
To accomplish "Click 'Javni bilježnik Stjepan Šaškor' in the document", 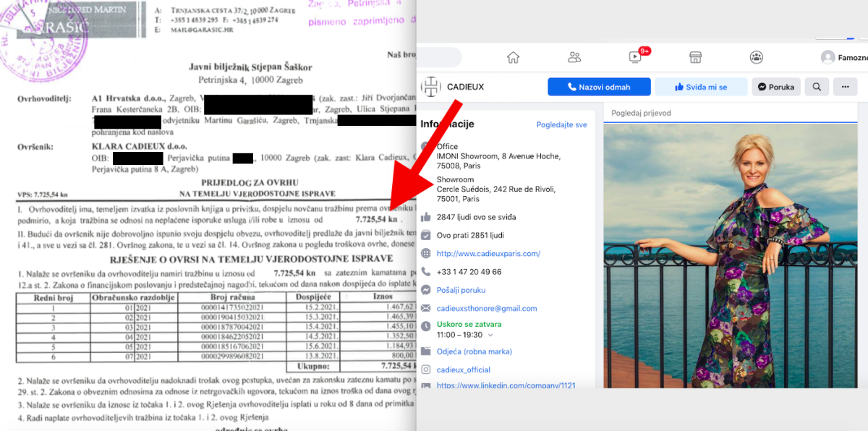I will pyautogui.click(x=250, y=68).
